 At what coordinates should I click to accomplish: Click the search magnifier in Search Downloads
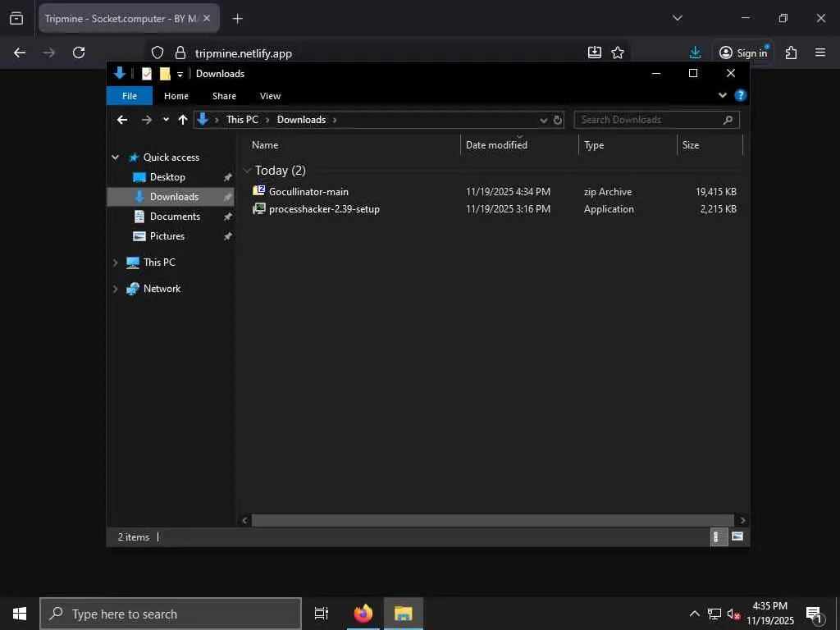pyautogui.click(x=728, y=120)
